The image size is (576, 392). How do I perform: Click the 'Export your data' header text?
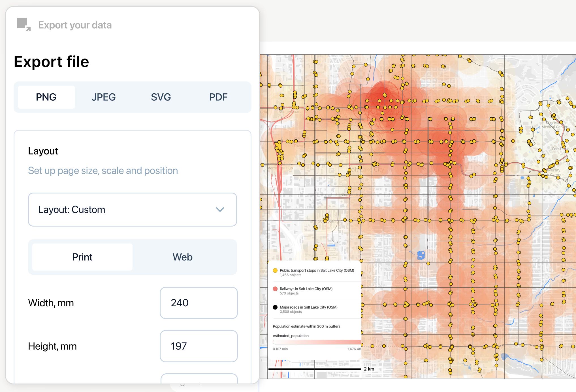pyautogui.click(x=75, y=25)
